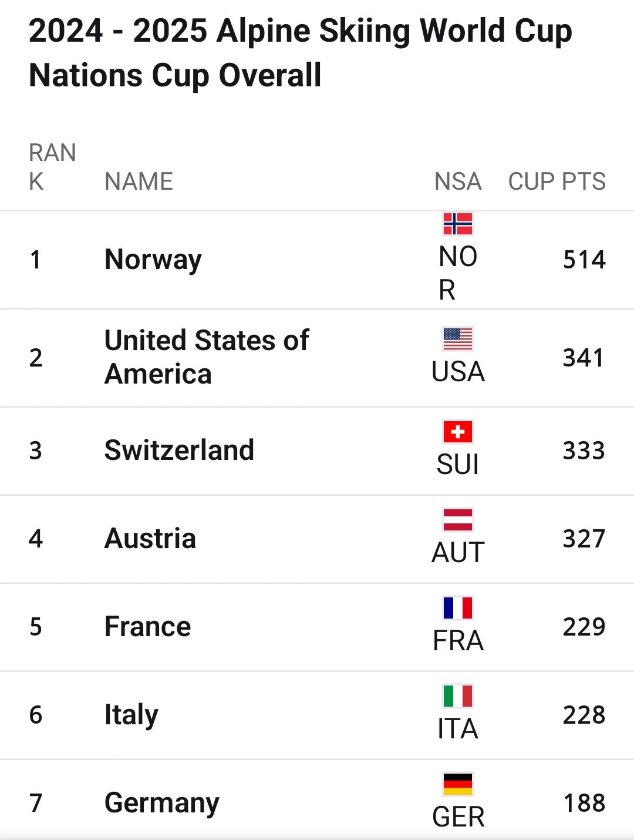Click the Austria flag icon
This screenshot has width=634, height=840.
coord(458,520)
